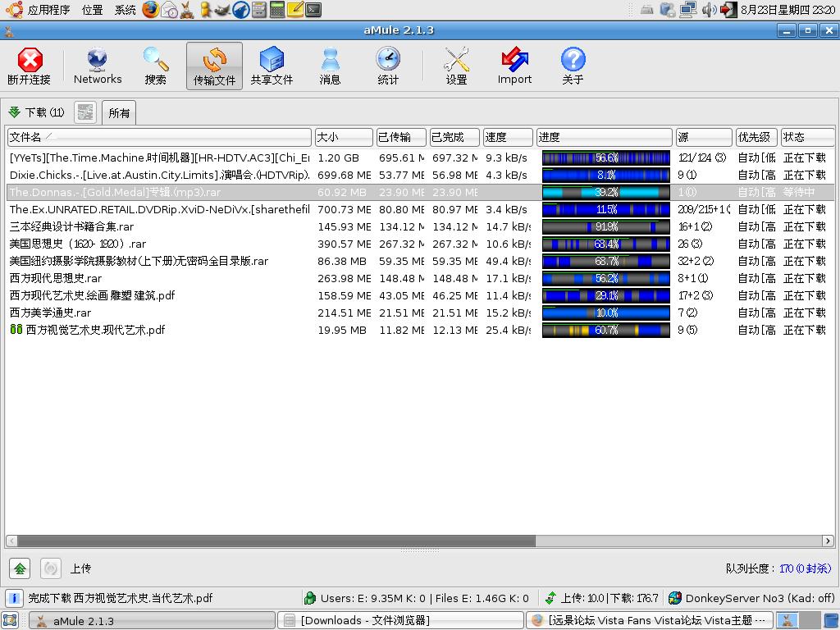Select the 所有 category tab
This screenshot has height=630, width=840.
click(x=119, y=112)
